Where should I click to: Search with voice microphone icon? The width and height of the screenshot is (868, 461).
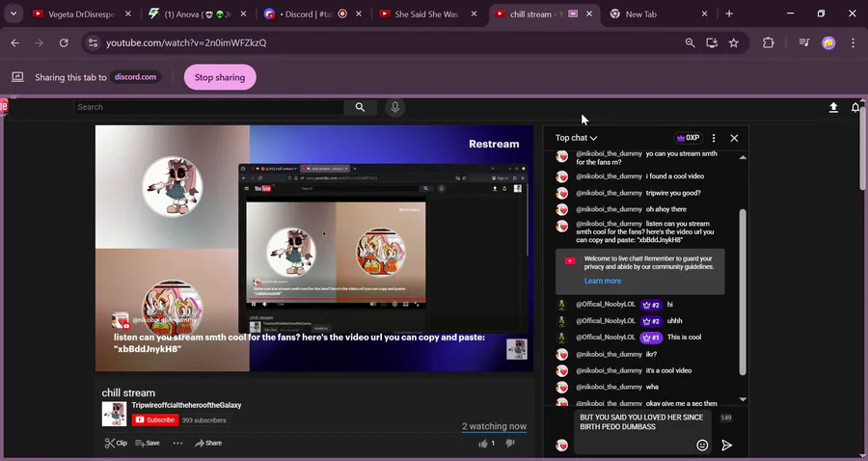394,107
